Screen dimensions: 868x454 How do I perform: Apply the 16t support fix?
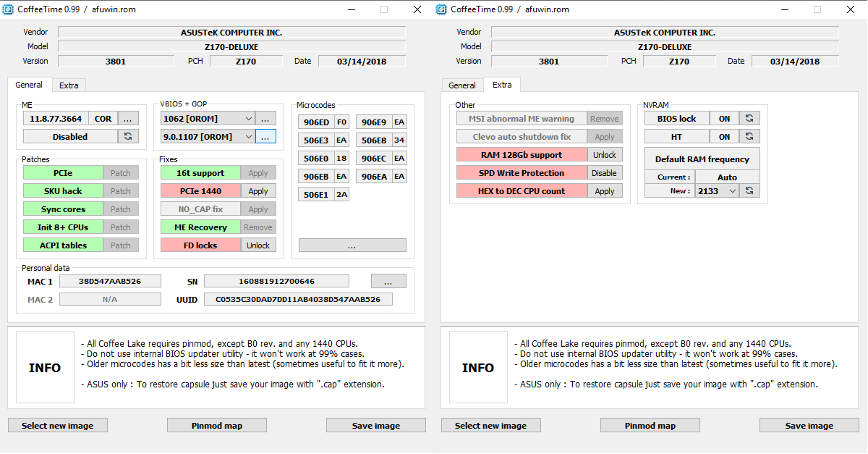[x=258, y=173]
